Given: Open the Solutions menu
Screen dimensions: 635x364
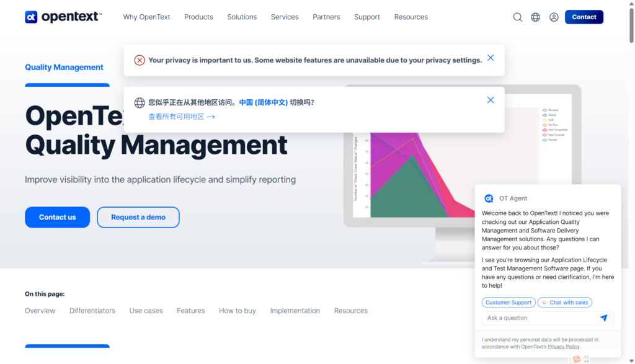Looking at the screenshot, I should 242,17.
